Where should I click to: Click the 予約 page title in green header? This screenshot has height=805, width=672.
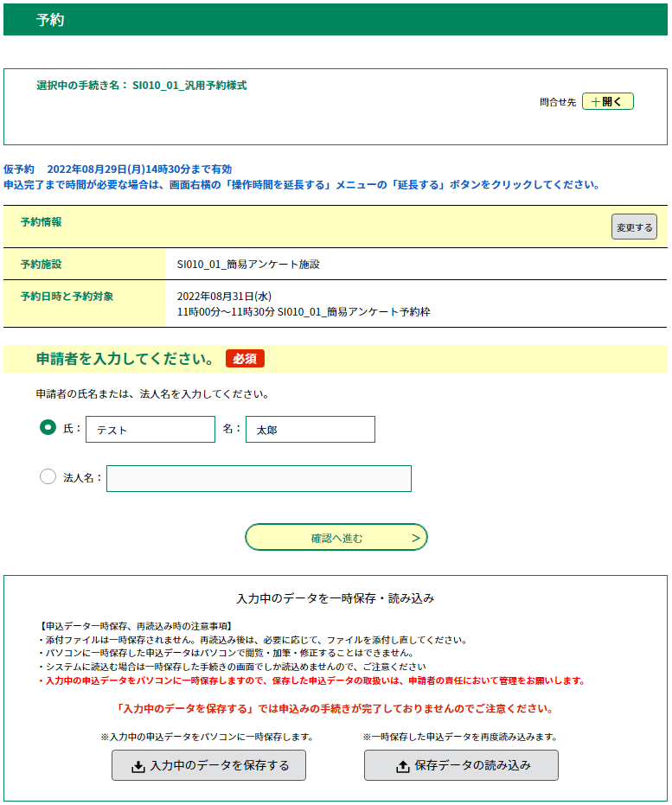[x=50, y=20]
